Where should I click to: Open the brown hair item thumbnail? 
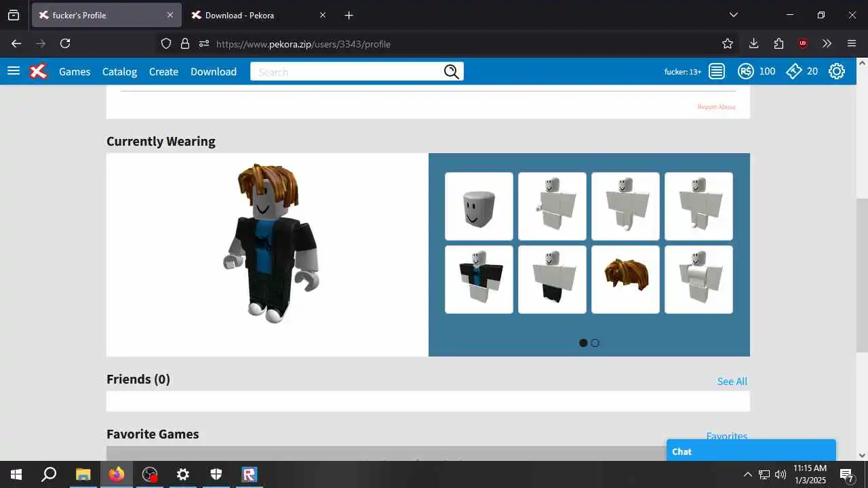coord(625,279)
